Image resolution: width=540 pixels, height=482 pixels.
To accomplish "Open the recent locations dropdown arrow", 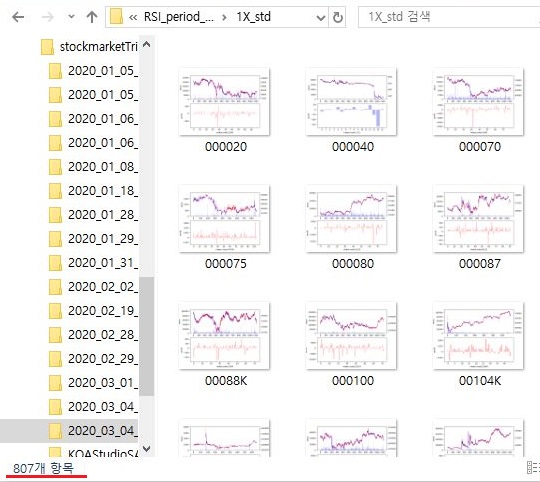I will pos(71,17).
